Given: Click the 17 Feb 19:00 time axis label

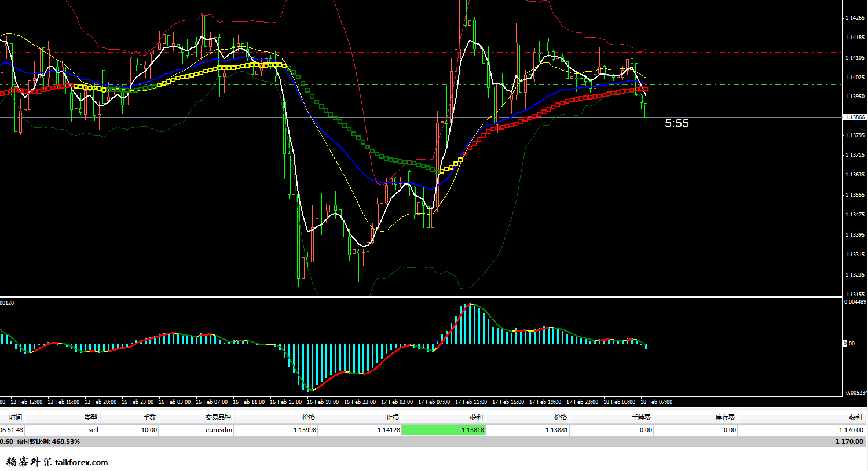Looking at the screenshot, I should pos(545,402).
